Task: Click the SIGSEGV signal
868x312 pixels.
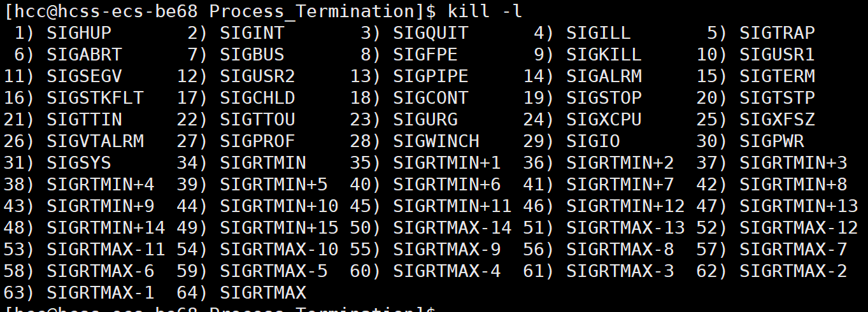Action: (84, 76)
